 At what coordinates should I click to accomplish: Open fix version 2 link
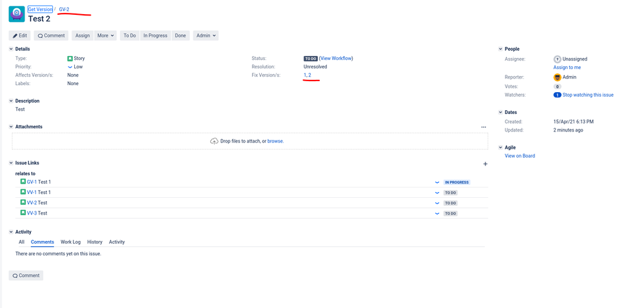pos(309,75)
